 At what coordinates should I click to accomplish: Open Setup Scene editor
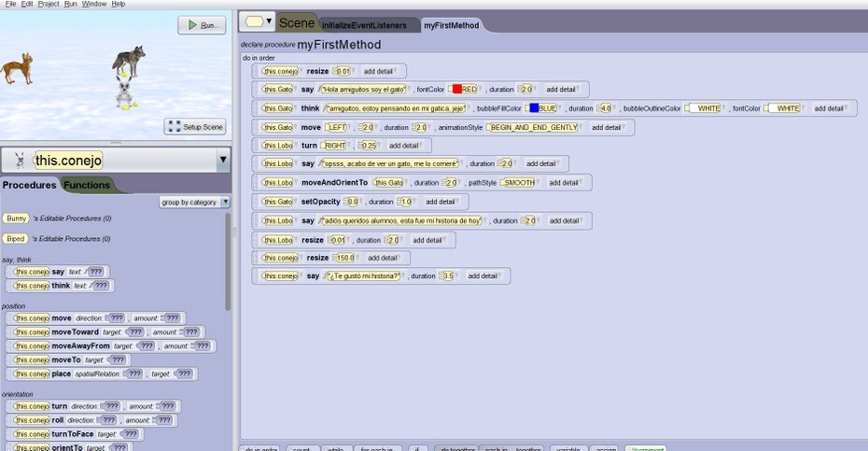(196, 127)
